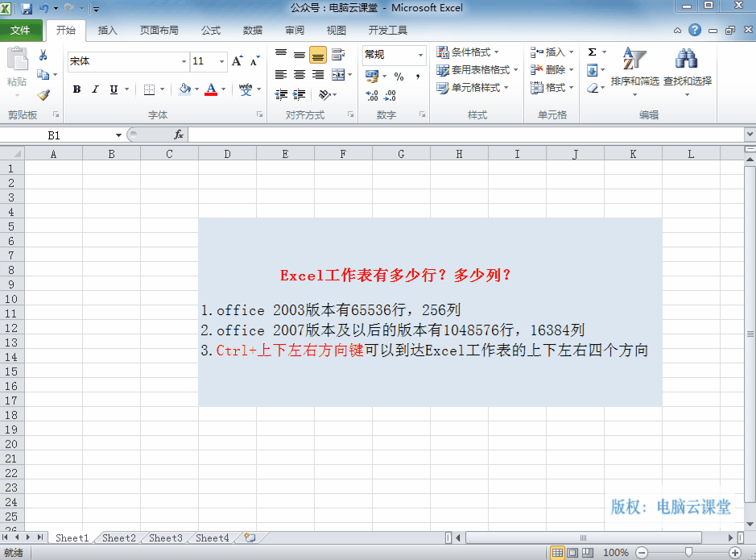The height and width of the screenshot is (560, 756).
Task: Open font color picker arrow
Action: tap(224, 89)
